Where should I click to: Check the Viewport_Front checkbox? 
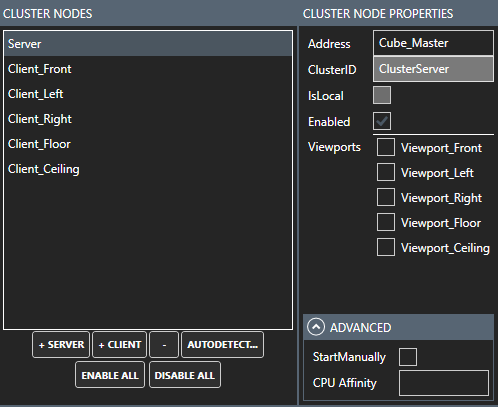(x=386, y=147)
